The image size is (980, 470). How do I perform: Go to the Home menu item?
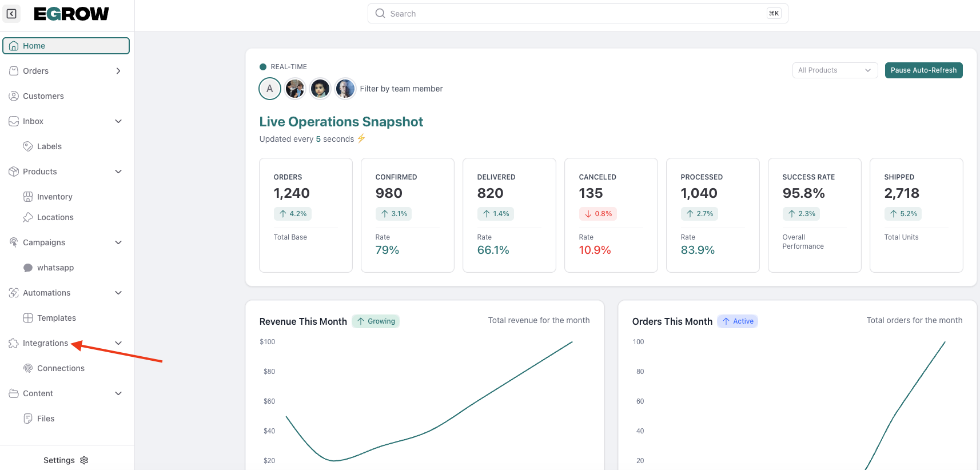[x=66, y=46]
